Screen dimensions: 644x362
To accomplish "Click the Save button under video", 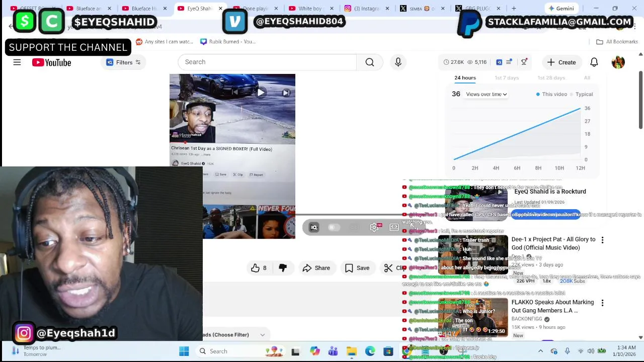I will click(x=358, y=268).
